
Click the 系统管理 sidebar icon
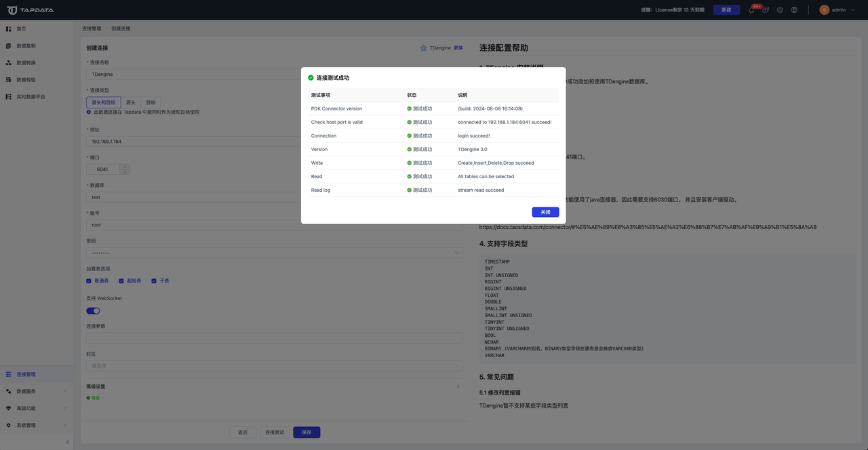pos(9,425)
